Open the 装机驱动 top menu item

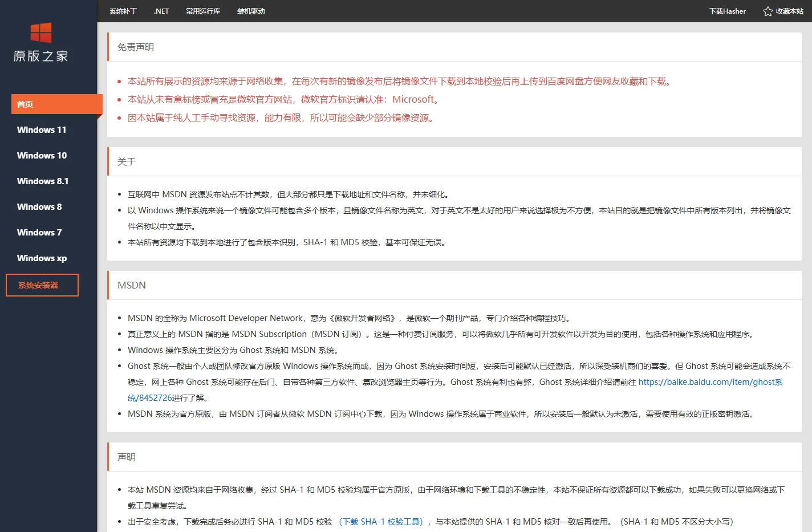point(251,11)
